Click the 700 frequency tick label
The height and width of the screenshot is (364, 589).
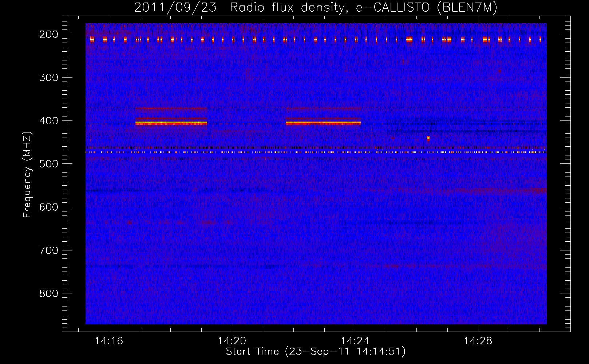[x=49, y=250]
